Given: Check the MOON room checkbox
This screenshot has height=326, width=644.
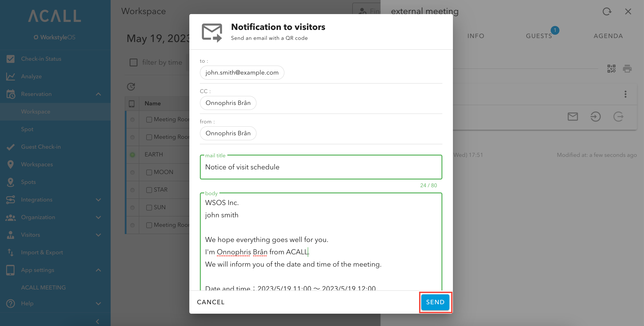Looking at the screenshot, I should 149,172.
